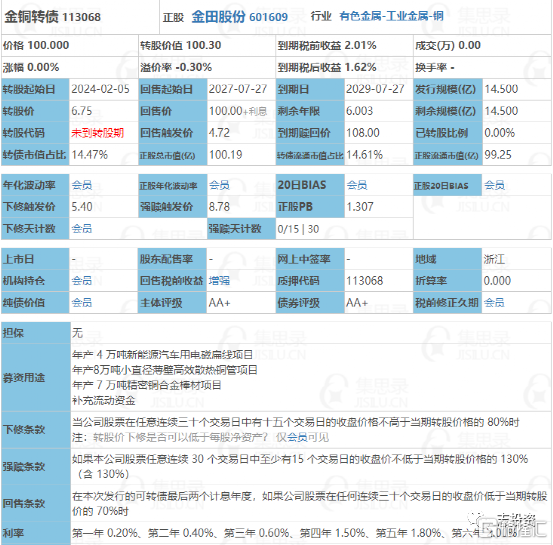Image resolution: width=553 pixels, height=545 pixels.
Task: Click 会员 link next to 正股年化波动率
Action: (x=219, y=185)
